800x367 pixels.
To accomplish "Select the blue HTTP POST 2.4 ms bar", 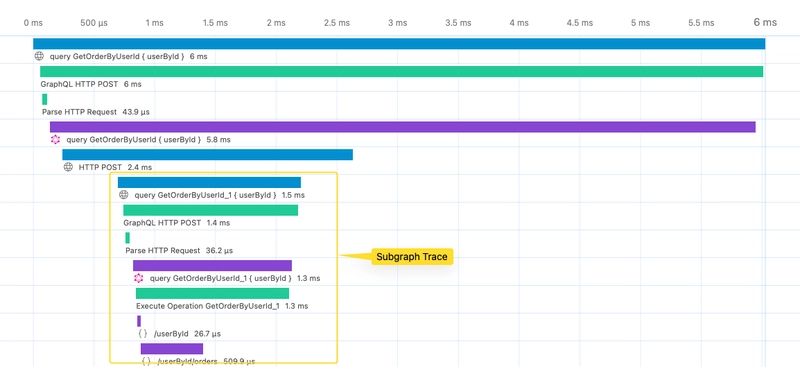I will tap(208, 155).
